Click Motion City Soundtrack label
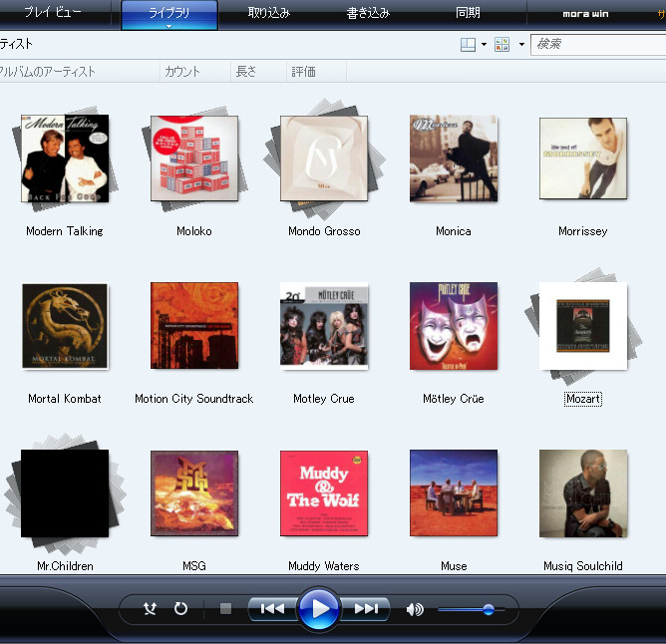The image size is (666, 644). [x=194, y=399]
